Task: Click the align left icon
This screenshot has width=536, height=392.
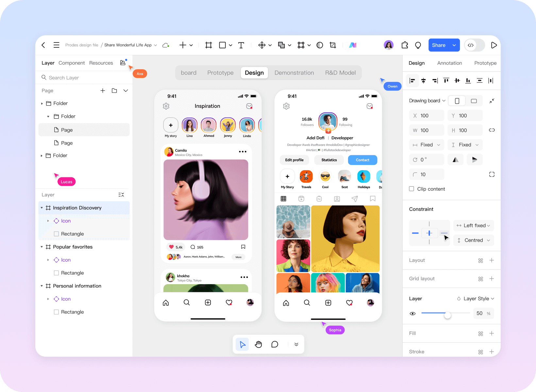Action: pyautogui.click(x=412, y=81)
